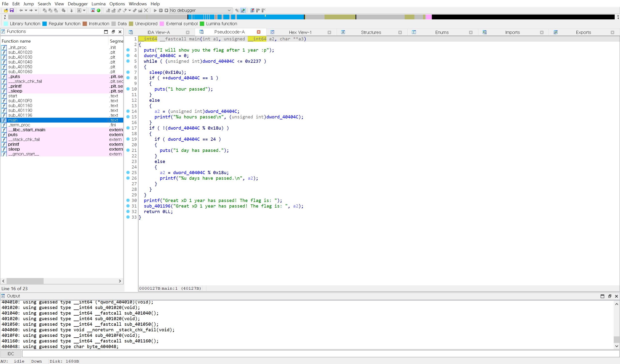Click the save database floppy icon
The image size is (620, 364).
pyautogui.click(x=12, y=10)
